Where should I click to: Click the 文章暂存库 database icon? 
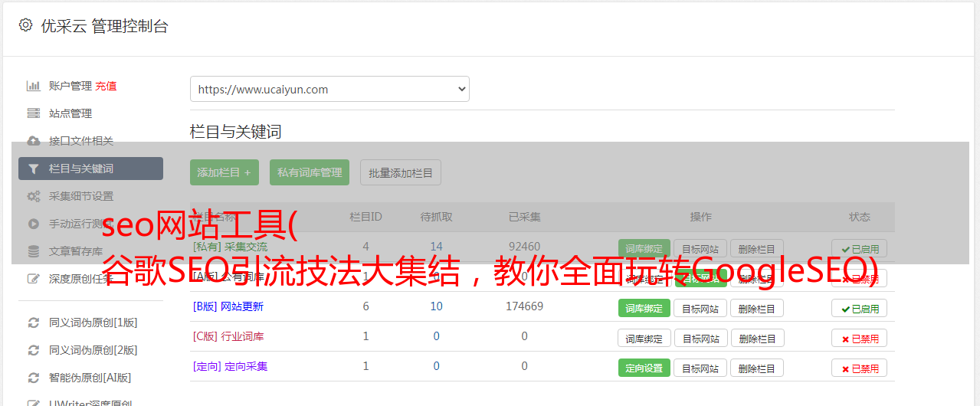(33, 251)
